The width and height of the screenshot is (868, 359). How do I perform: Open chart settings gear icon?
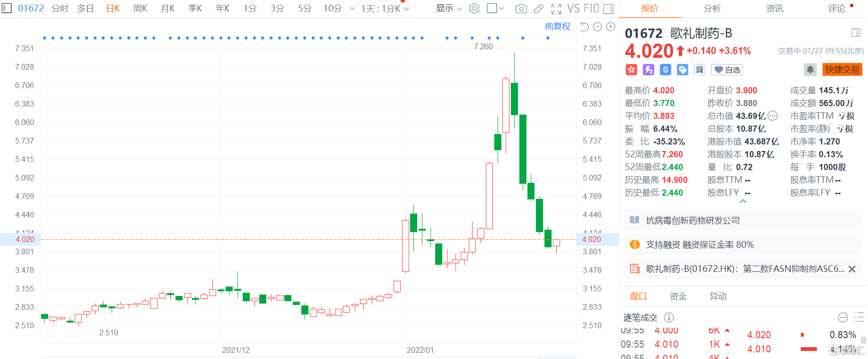(474, 9)
